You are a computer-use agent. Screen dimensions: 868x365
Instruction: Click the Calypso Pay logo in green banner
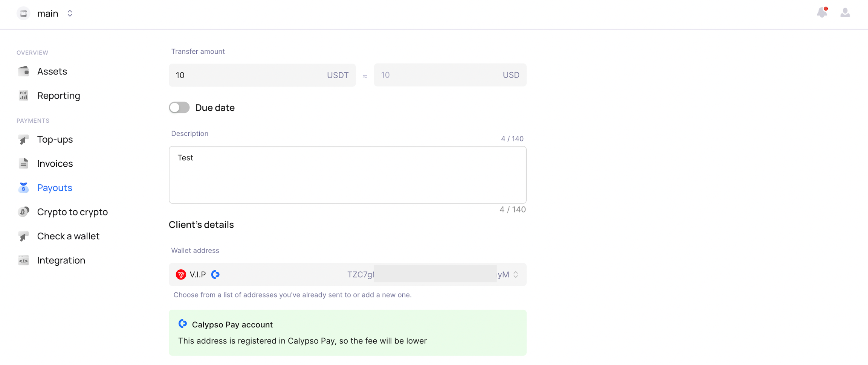pyautogui.click(x=183, y=324)
